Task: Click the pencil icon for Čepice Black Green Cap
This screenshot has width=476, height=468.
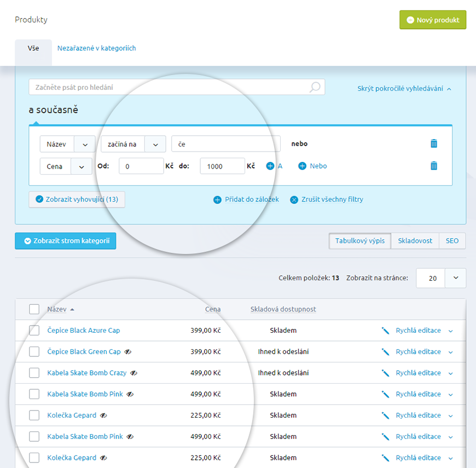Action: click(x=385, y=351)
